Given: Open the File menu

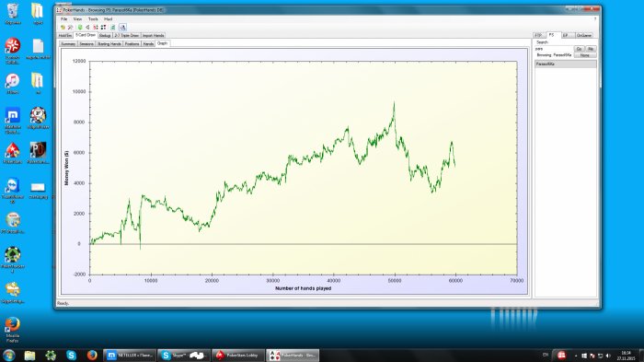Looking at the screenshot, I should (64, 19).
